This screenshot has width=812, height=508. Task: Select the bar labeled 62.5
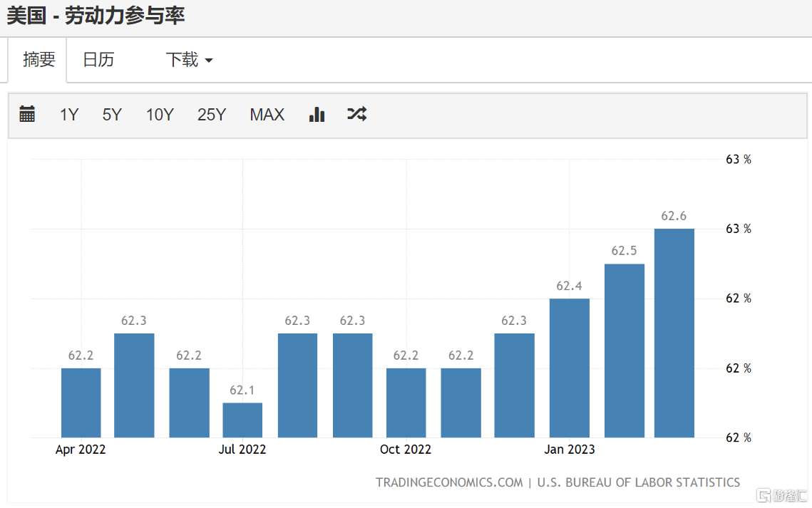(x=624, y=351)
